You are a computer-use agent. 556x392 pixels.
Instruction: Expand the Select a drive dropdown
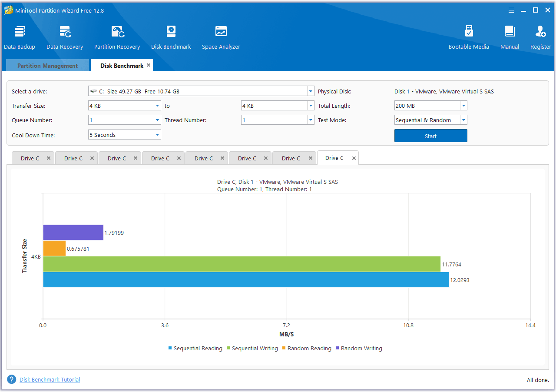pyautogui.click(x=310, y=91)
